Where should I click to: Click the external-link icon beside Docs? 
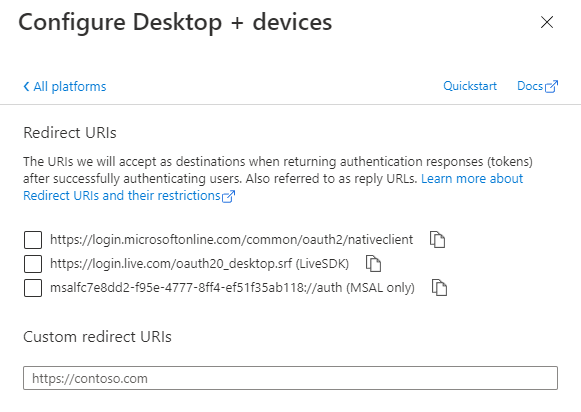[x=551, y=86]
